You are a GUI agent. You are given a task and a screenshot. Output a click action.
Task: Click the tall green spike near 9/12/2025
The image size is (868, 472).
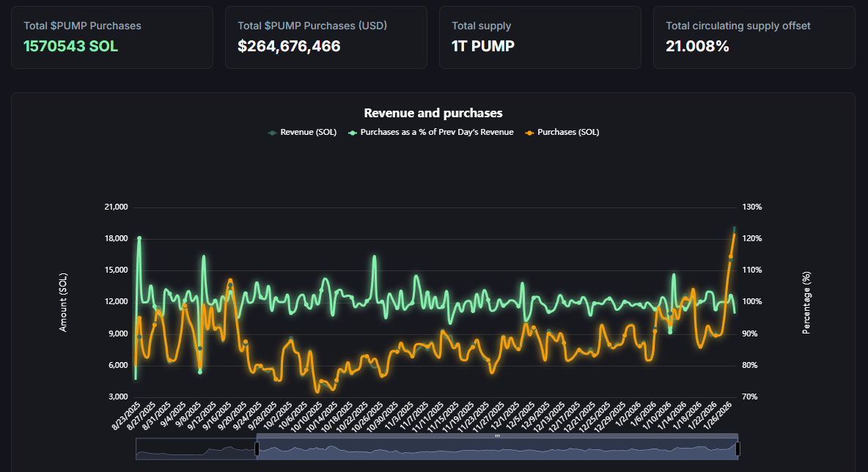204,257
